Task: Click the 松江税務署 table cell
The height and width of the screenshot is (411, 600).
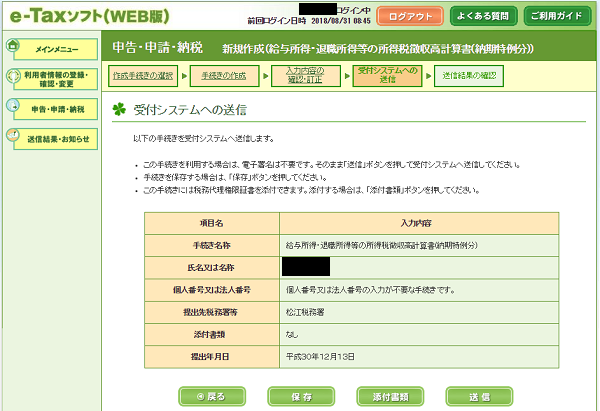Action: coord(419,312)
